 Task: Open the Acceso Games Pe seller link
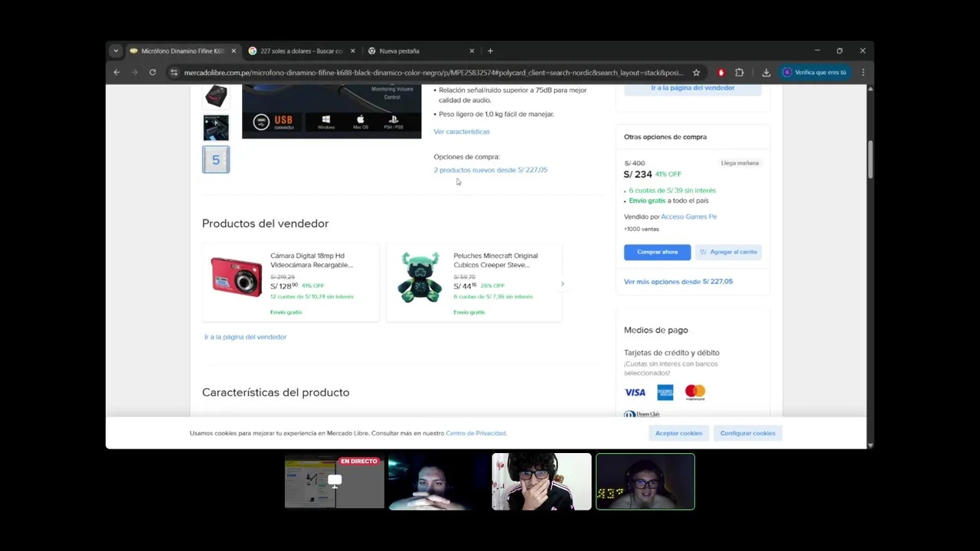[x=689, y=217]
